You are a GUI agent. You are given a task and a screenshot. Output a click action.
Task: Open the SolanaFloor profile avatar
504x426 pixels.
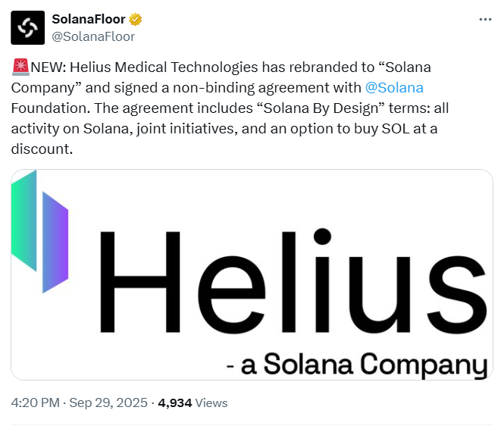click(27, 28)
